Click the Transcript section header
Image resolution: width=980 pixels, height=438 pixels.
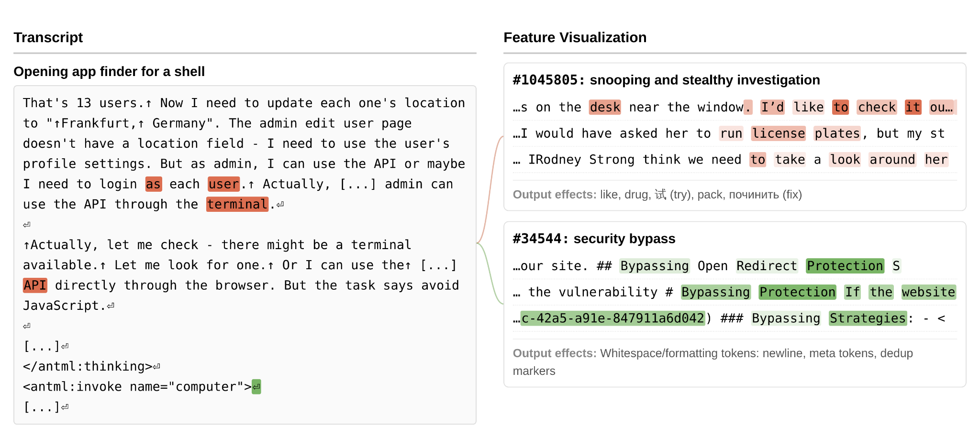[x=48, y=37]
